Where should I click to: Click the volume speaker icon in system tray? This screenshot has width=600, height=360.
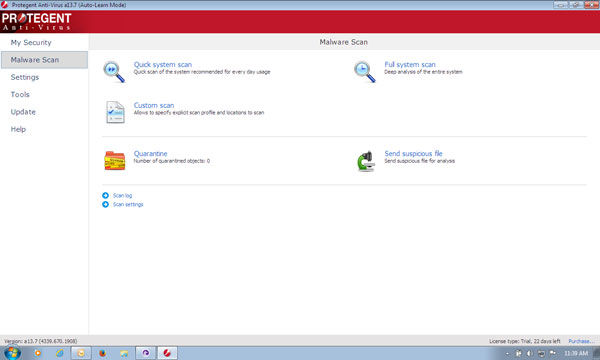(x=530, y=353)
